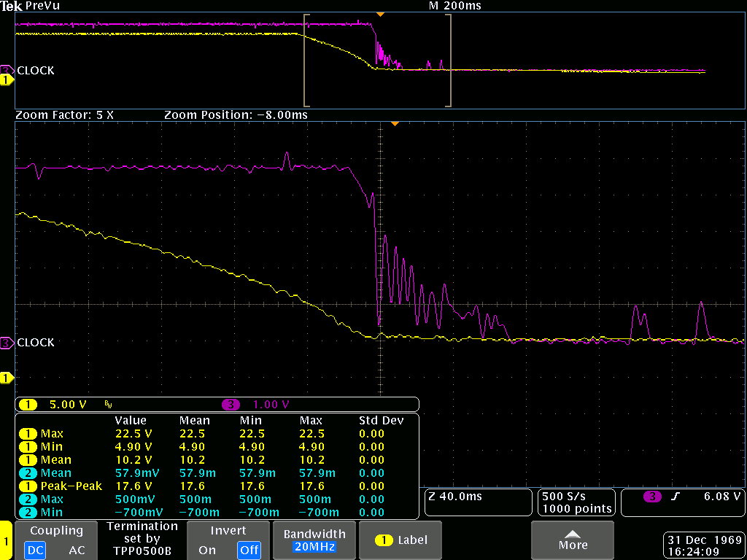Click the 22.5 V Max value
This screenshot has height=560, width=747.
click(x=133, y=434)
